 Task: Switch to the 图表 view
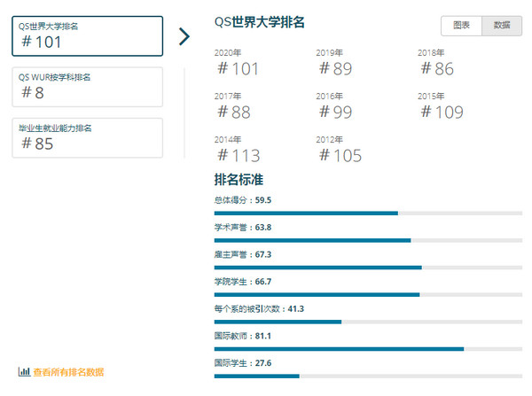461,26
